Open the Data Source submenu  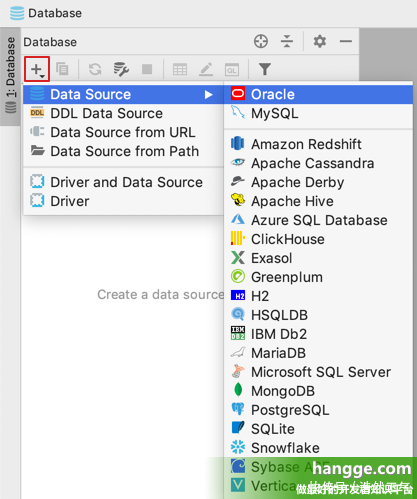[123, 94]
